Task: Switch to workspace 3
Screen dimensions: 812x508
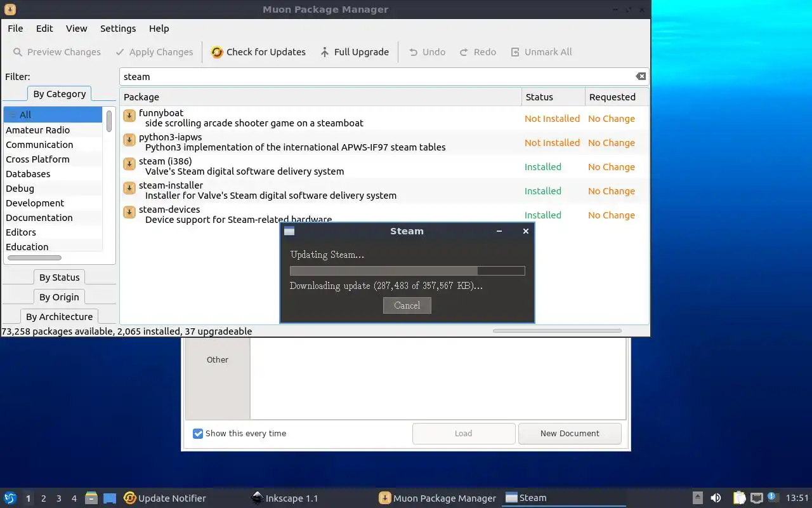Action: click(58, 498)
